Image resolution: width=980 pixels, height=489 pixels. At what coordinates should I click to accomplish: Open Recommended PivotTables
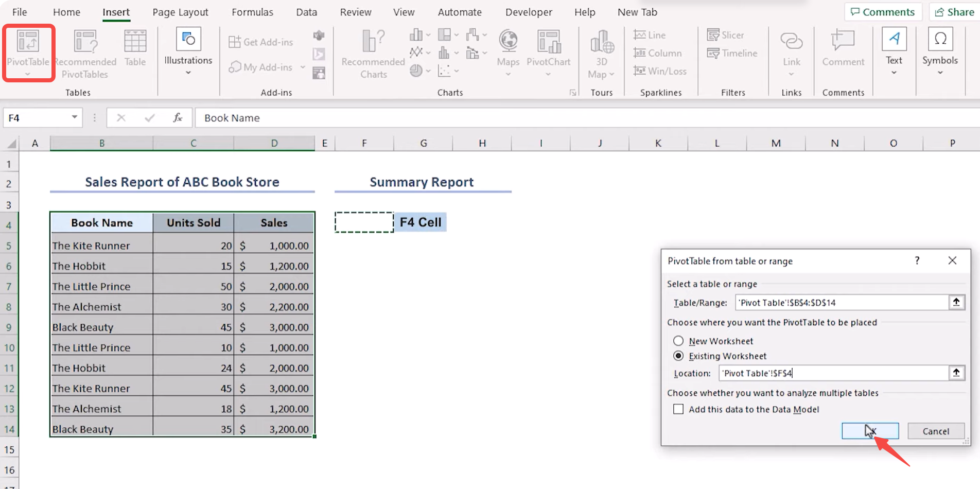click(85, 54)
